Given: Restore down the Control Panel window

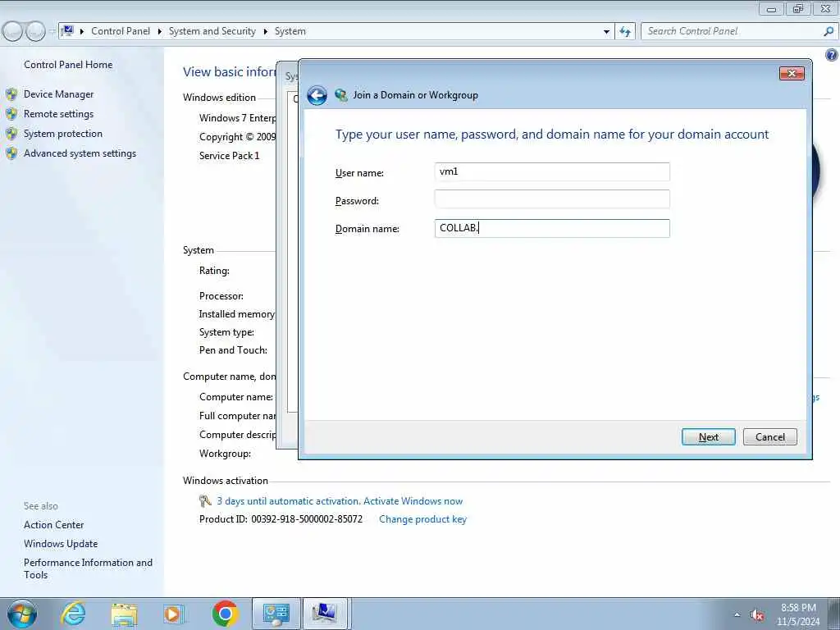Looking at the screenshot, I should click(x=798, y=8).
